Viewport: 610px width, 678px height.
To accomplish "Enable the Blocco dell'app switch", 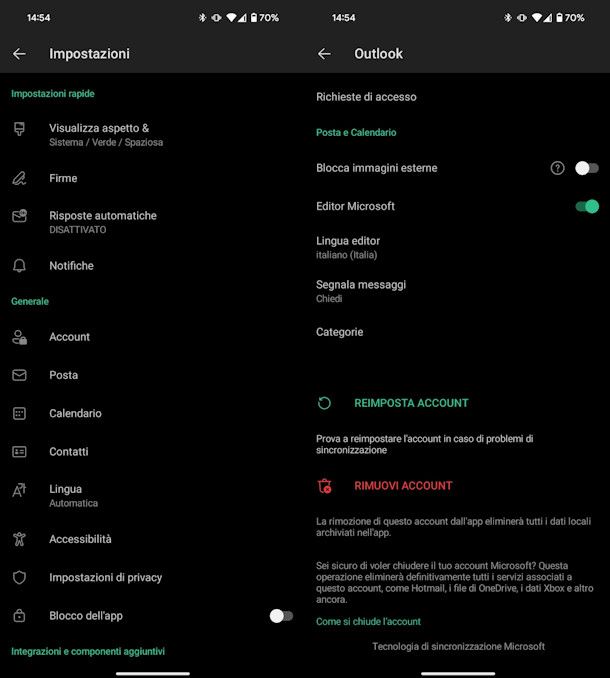I will point(282,616).
